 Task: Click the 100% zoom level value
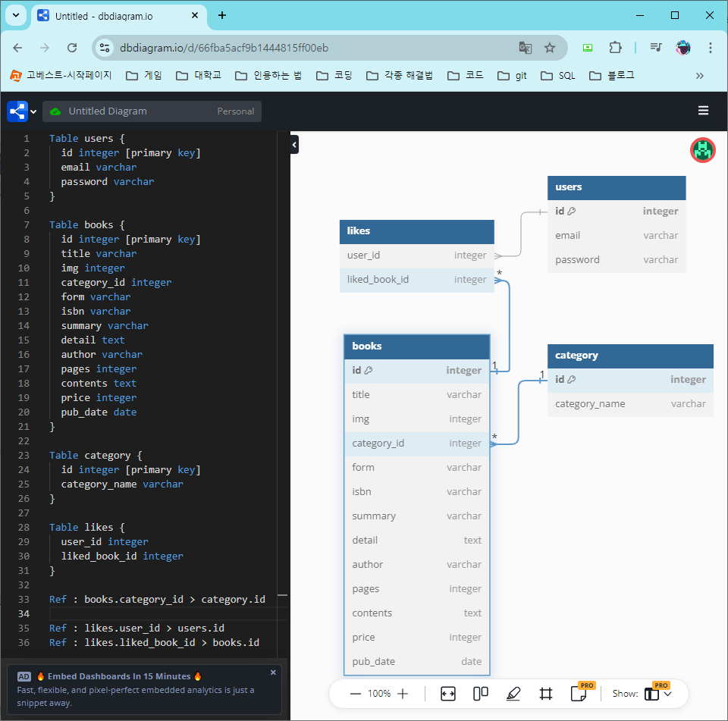[379, 694]
